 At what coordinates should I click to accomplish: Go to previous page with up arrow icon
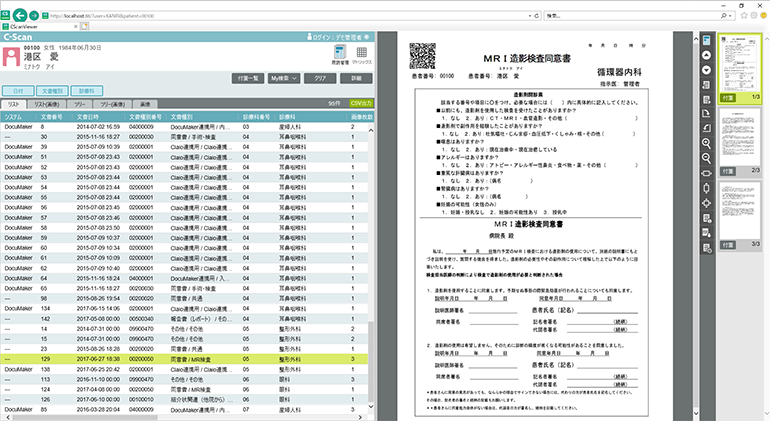(707, 55)
